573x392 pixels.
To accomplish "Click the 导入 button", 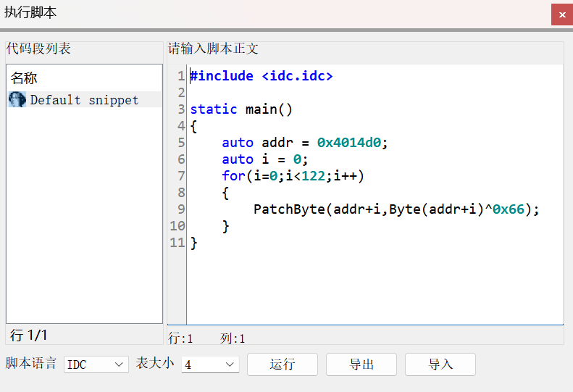I will pyautogui.click(x=440, y=364).
